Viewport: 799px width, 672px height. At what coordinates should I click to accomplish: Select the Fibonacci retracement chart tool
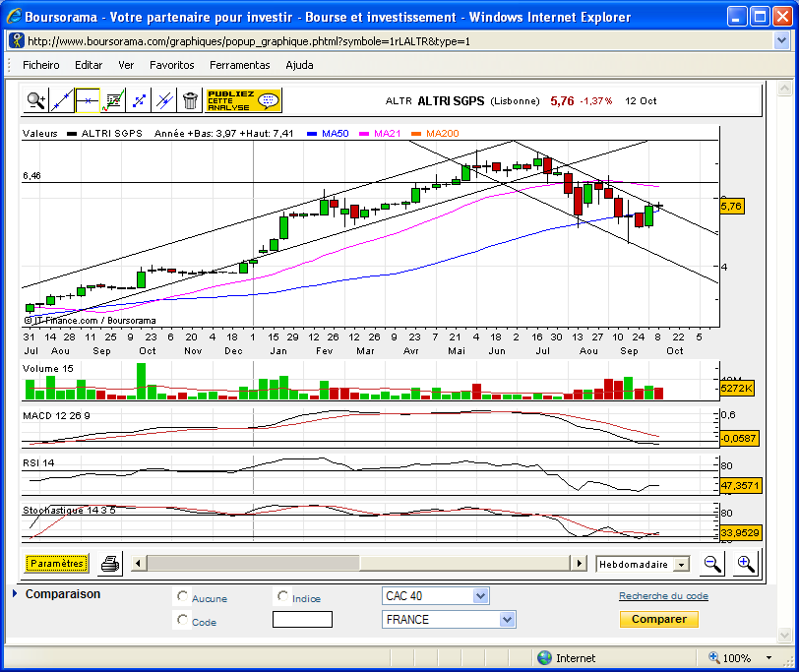pos(113,100)
